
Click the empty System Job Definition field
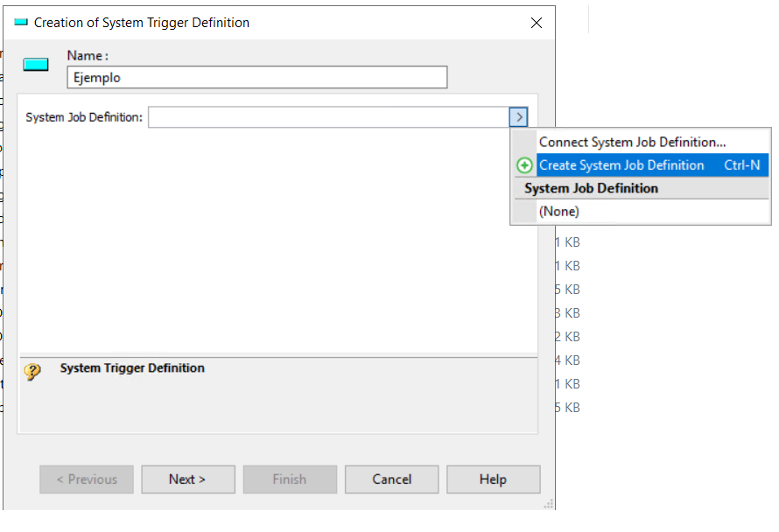328,117
